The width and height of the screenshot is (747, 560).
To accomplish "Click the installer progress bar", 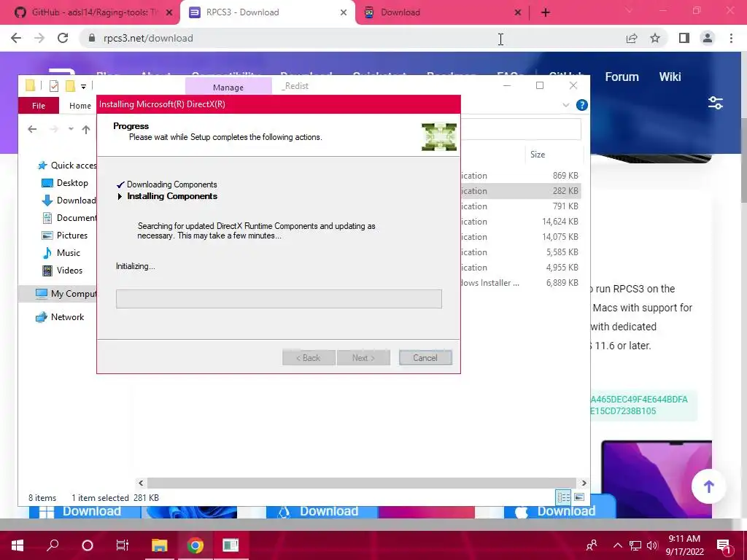I will click(279, 298).
